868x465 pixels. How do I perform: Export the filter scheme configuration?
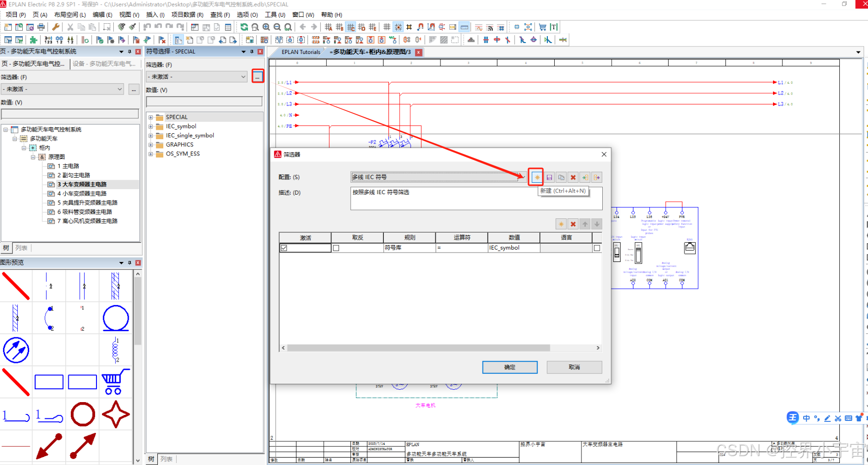click(597, 177)
